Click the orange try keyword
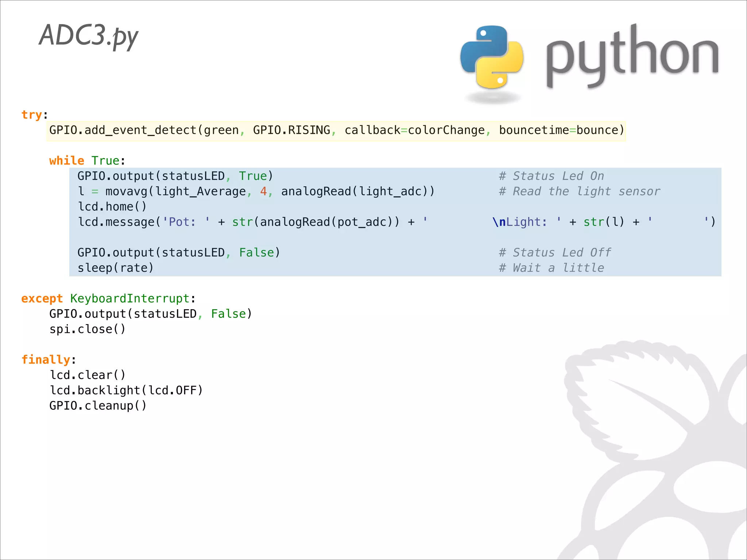The height and width of the screenshot is (560, 747). tap(32, 115)
